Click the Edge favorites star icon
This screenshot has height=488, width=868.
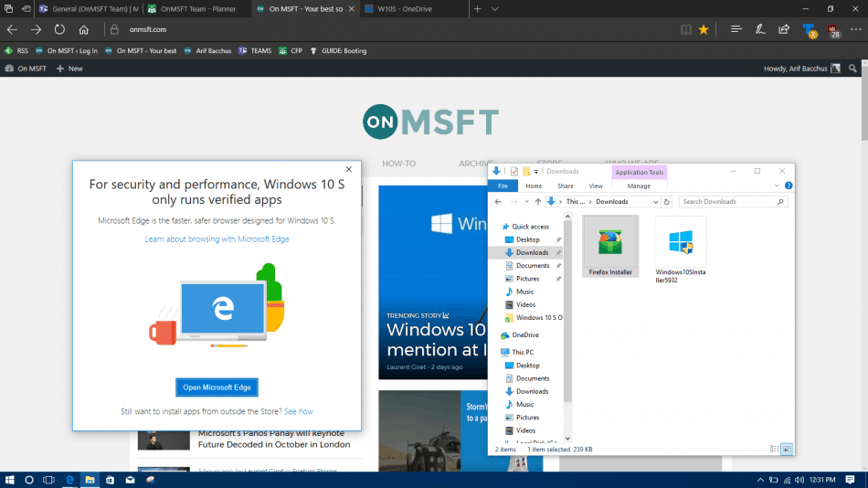click(x=703, y=29)
